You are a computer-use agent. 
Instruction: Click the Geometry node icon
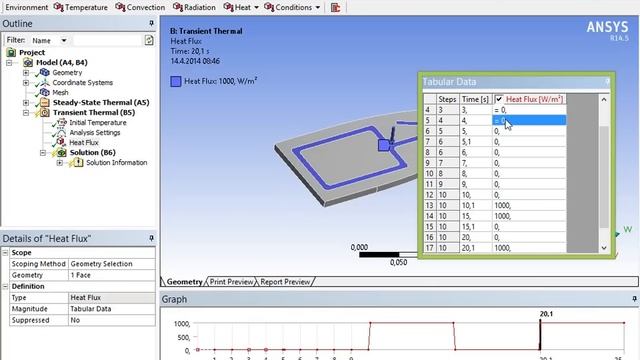pos(44,72)
